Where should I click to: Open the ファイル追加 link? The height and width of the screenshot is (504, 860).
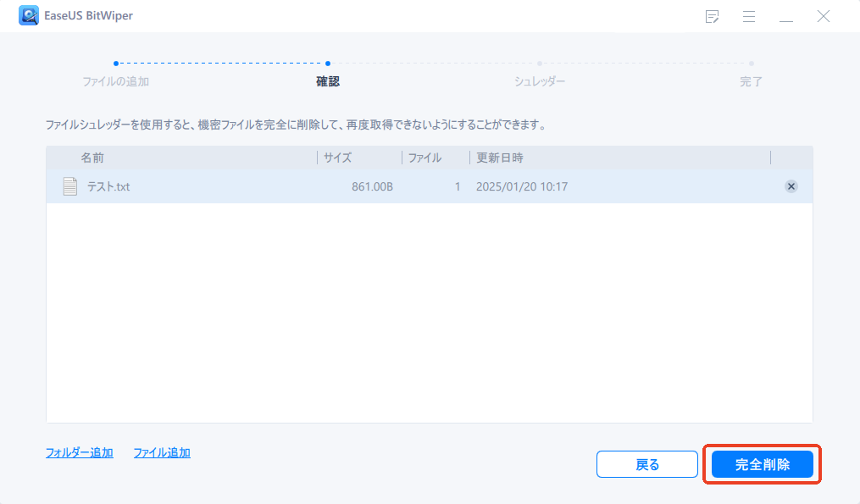[161, 452]
